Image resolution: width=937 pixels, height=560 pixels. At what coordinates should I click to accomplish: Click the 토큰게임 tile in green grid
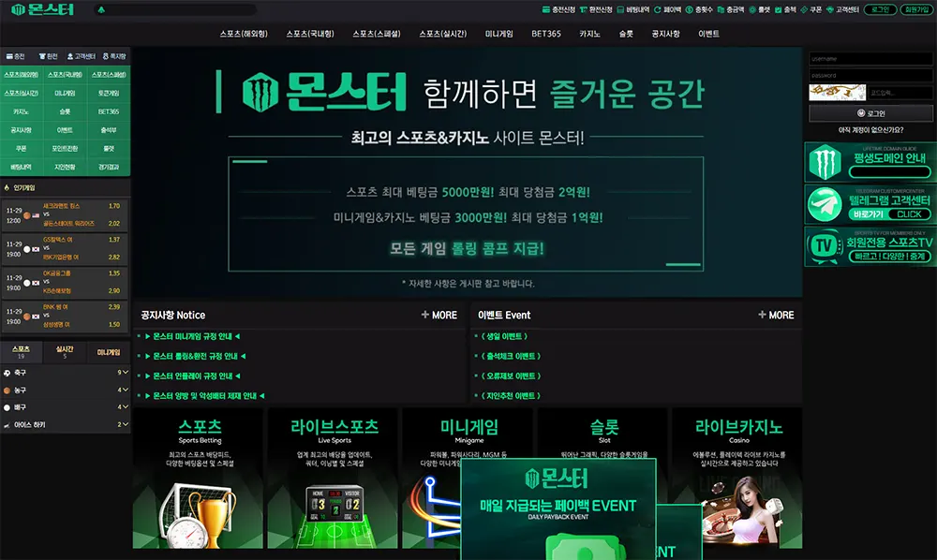(x=109, y=93)
